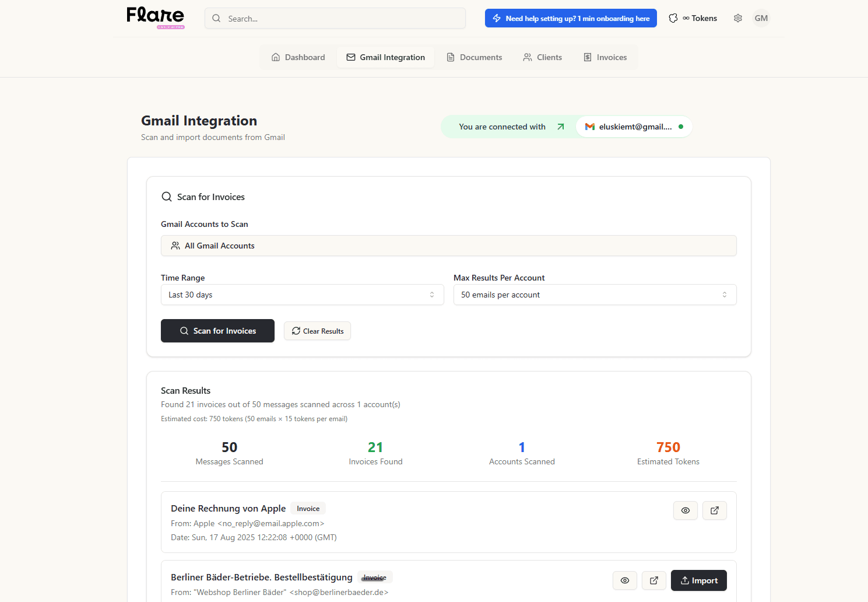The height and width of the screenshot is (602, 868).
Task: Navigate to the Invoices tab
Action: tap(605, 57)
